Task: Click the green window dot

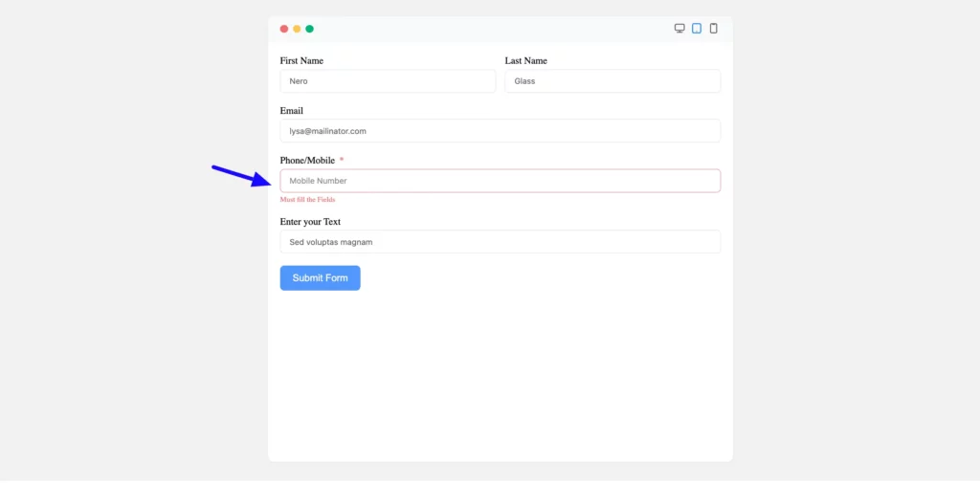Action: tap(309, 29)
